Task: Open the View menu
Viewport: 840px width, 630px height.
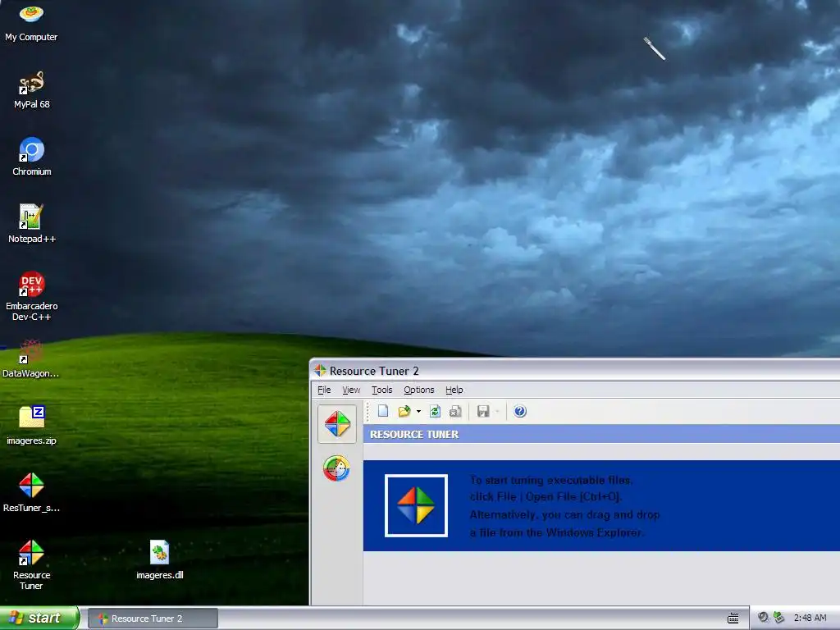Action: 351,390
